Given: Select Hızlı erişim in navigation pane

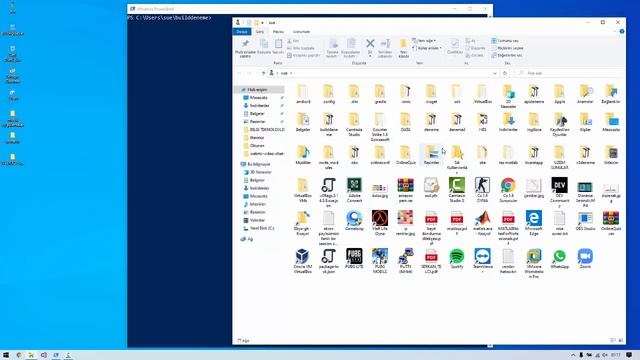Looking at the screenshot, I should 260,89.
